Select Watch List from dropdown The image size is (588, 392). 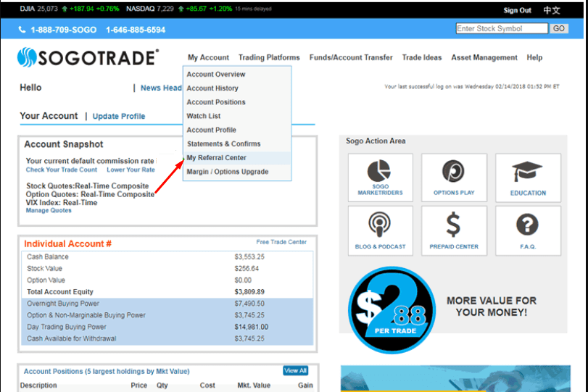236,116
